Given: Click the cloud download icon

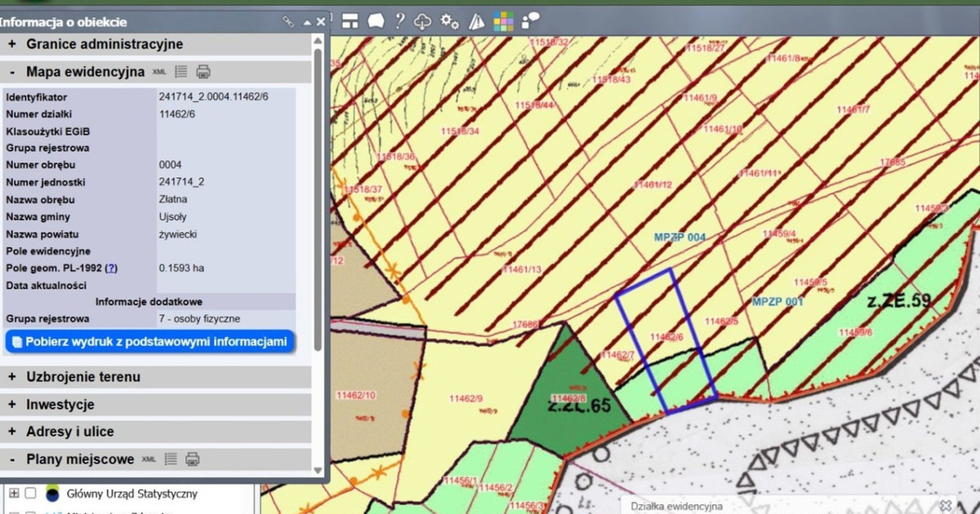Looking at the screenshot, I should click(423, 21).
